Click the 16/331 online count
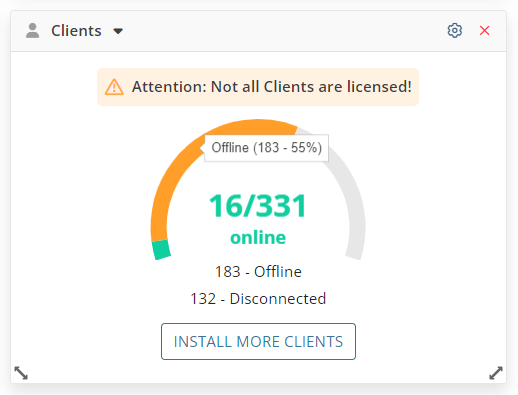The image size is (518, 395). coord(258,206)
